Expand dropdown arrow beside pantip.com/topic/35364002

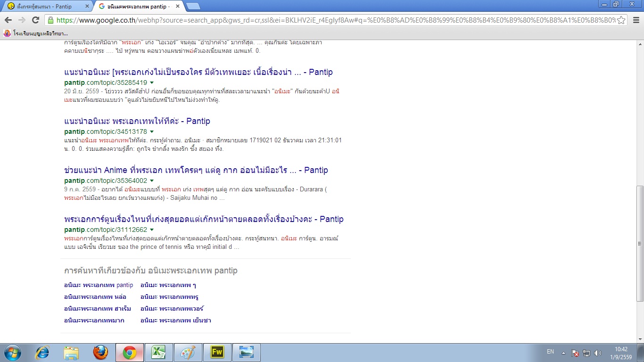point(152,181)
